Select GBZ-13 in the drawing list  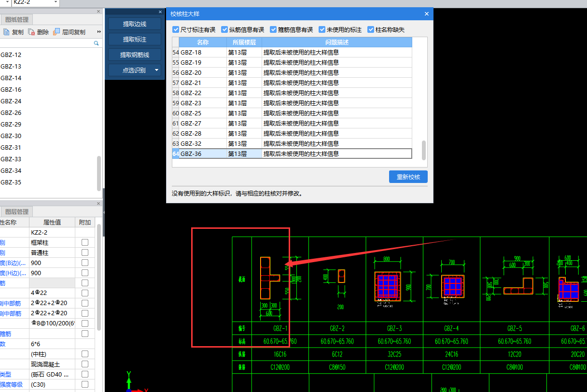tap(11, 67)
